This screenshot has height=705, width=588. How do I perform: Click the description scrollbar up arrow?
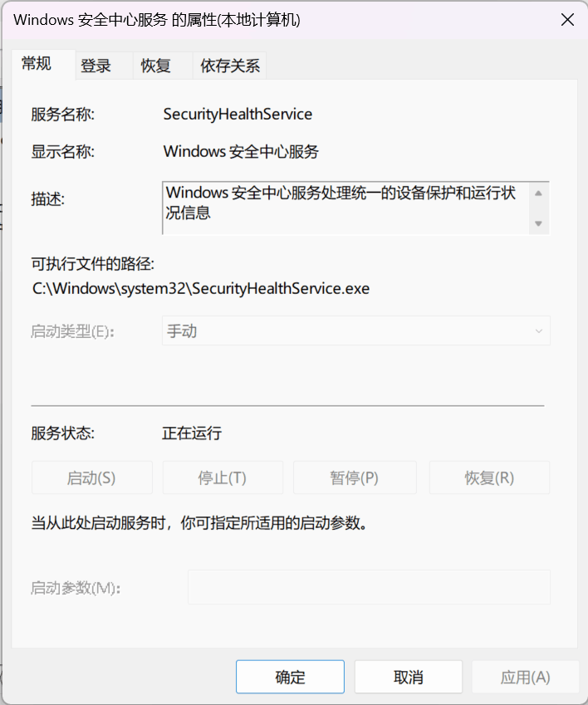tap(538, 193)
